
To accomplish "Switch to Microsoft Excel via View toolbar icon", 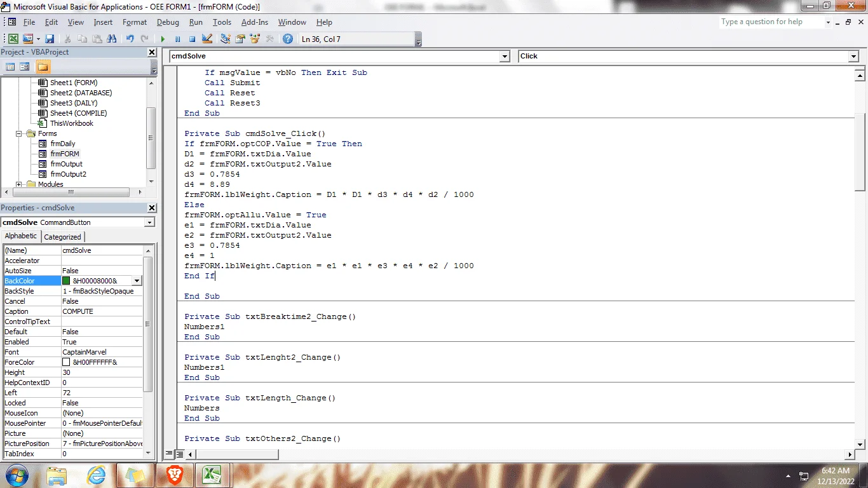I will coord(13,39).
